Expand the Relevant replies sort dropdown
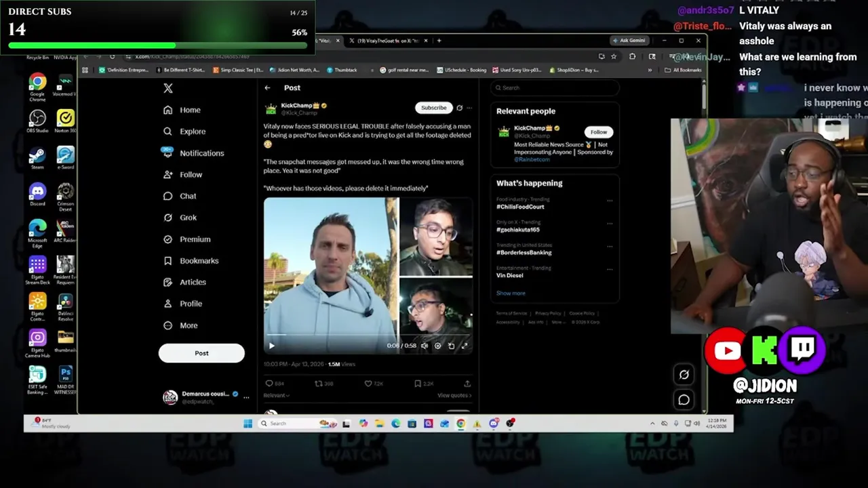This screenshot has height=488, width=868. point(276,395)
